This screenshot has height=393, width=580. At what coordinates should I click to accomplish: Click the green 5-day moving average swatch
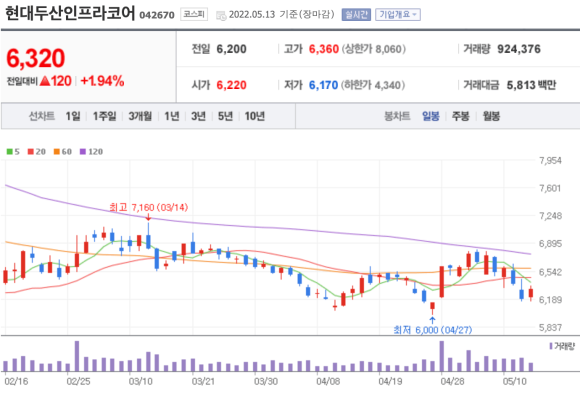click(x=10, y=151)
